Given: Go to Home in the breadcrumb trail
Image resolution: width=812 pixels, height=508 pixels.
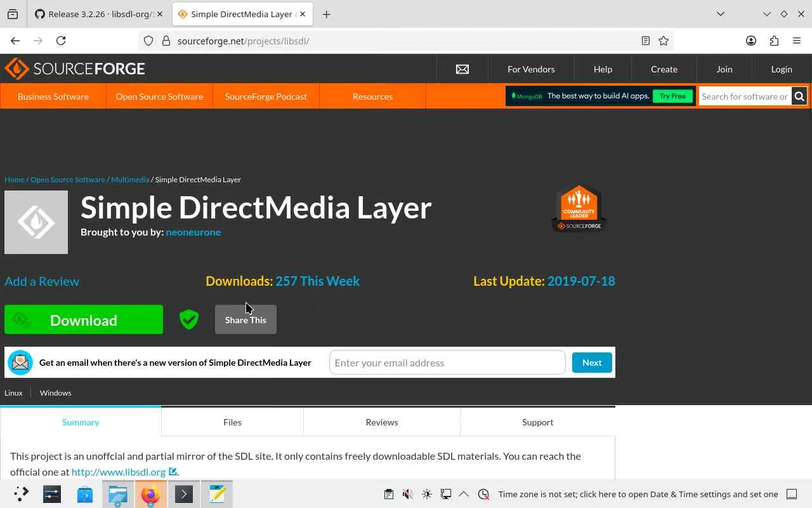Looking at the screenshot, I should pyautogui.click(x=15, y=180).
